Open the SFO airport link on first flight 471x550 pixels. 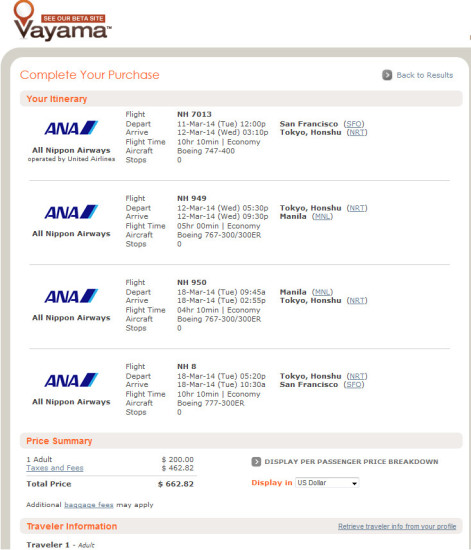click(354, 124)
